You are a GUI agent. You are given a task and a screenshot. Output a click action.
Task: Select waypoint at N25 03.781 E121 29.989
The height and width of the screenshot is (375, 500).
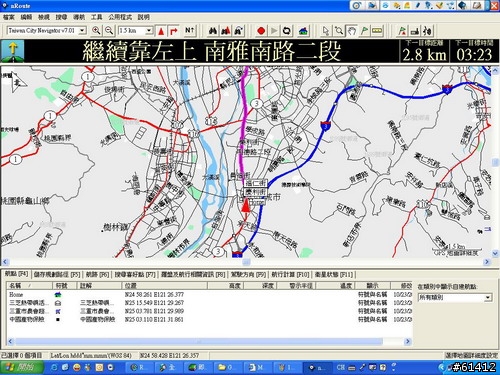pyautogui.click(x=210, y=311)
